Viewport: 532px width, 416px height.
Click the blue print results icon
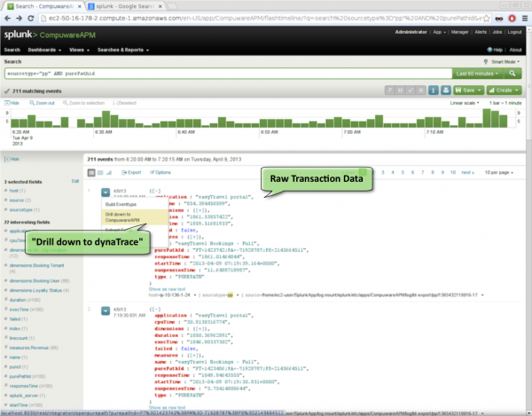[446, 90]
